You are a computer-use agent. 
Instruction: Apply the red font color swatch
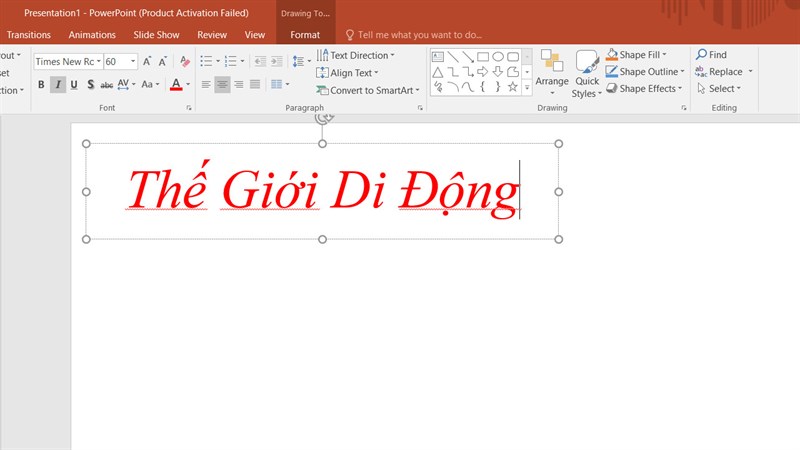[x=176, y=85]
